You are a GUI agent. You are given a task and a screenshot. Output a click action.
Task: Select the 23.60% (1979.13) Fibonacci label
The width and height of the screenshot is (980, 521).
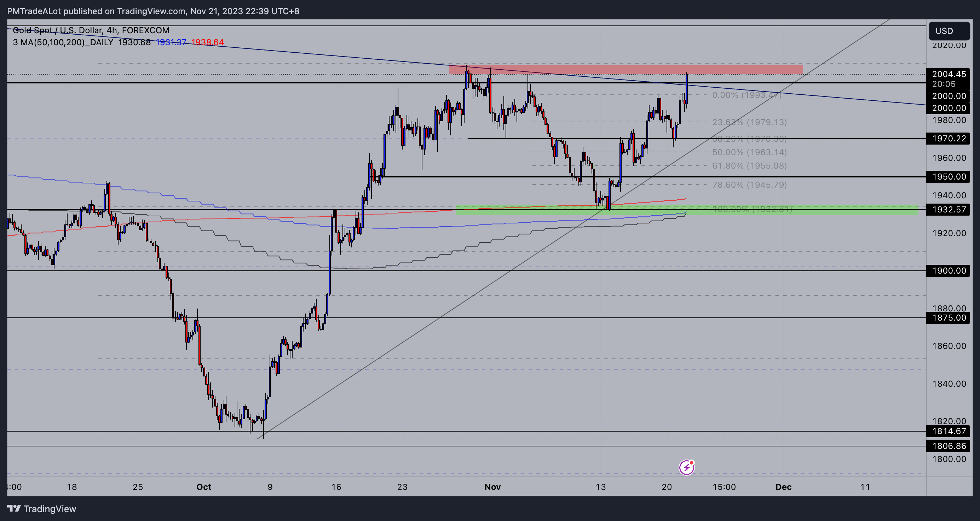click(x=749, y=122)
